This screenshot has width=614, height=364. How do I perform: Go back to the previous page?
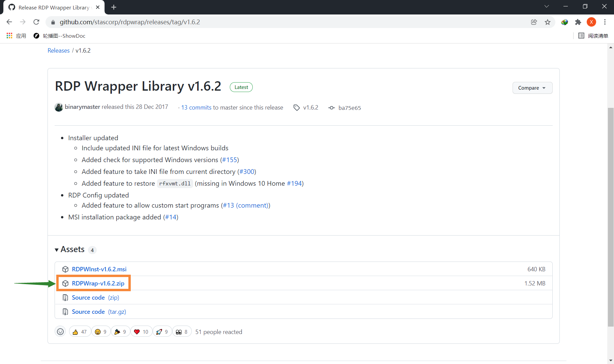[9, 22]
